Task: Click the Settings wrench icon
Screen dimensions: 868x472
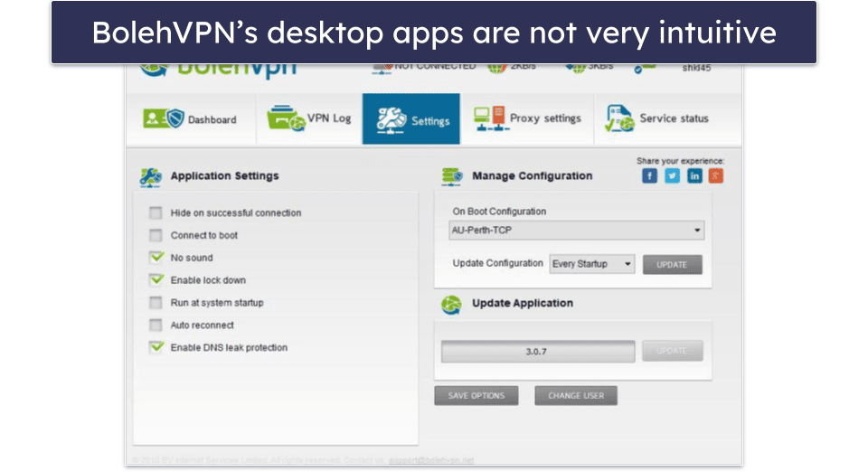Action: point(391,120)
